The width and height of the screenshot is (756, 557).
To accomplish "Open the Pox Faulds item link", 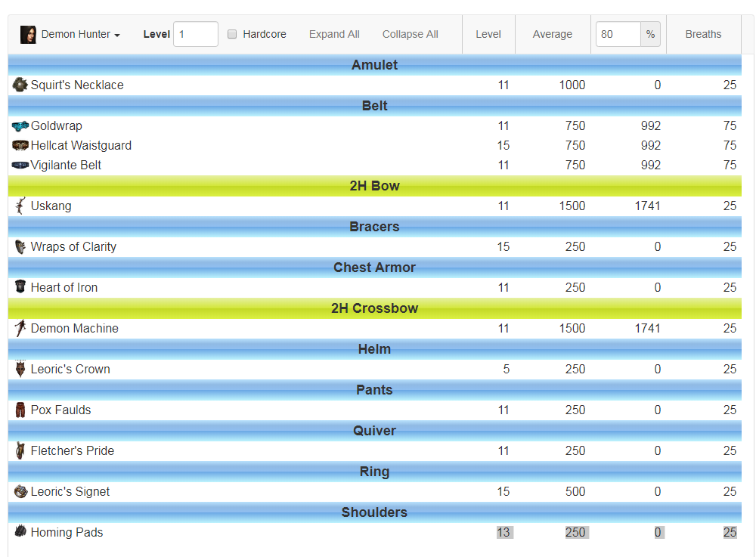I will (x=60, y=410).
